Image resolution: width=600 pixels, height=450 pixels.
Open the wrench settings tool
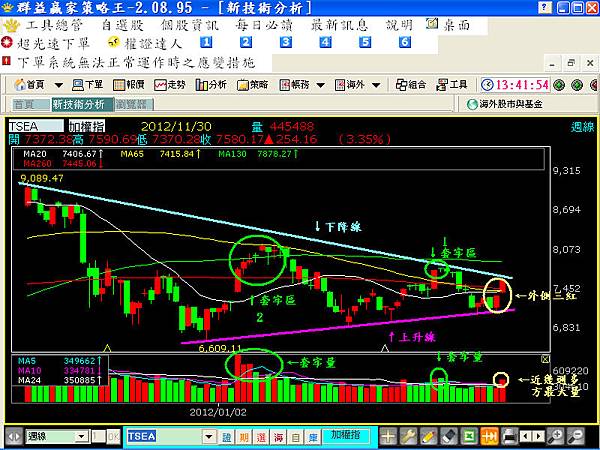tap(408, 437)
